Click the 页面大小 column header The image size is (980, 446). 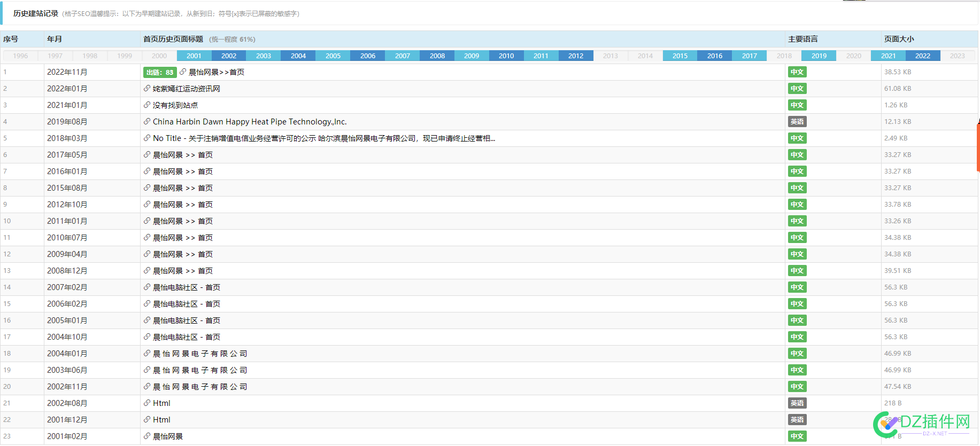(899, 39)
